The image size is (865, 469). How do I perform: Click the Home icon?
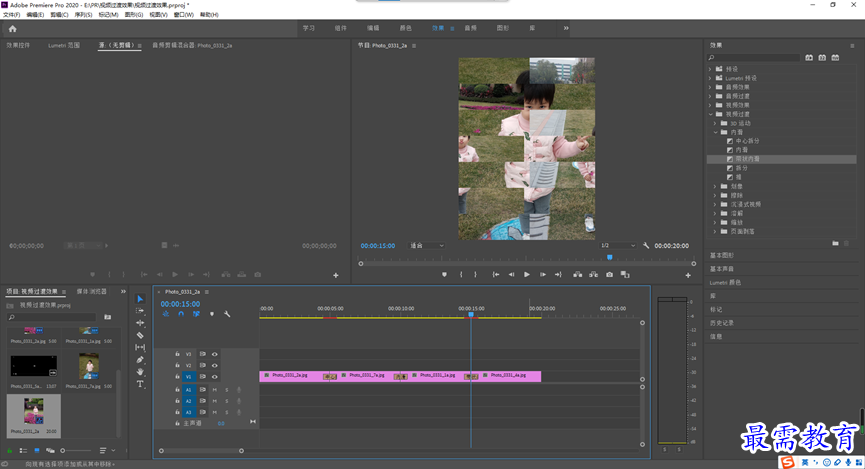pyautogui.click(x=13, y=29)
